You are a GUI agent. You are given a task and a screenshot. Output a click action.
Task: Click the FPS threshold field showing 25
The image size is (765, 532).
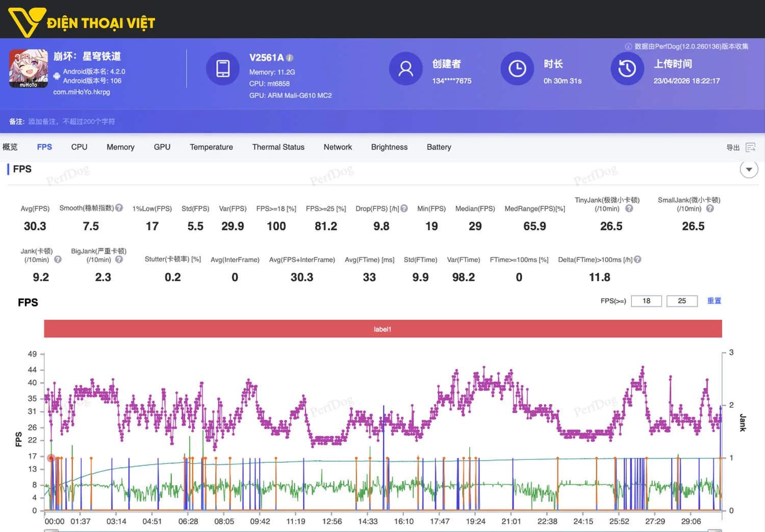[x=681, y=301]
